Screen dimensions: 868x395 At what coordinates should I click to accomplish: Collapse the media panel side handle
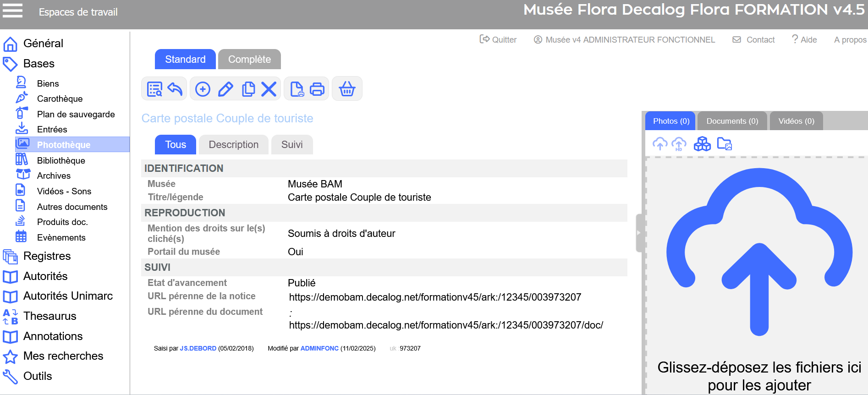tap(638, 233)
